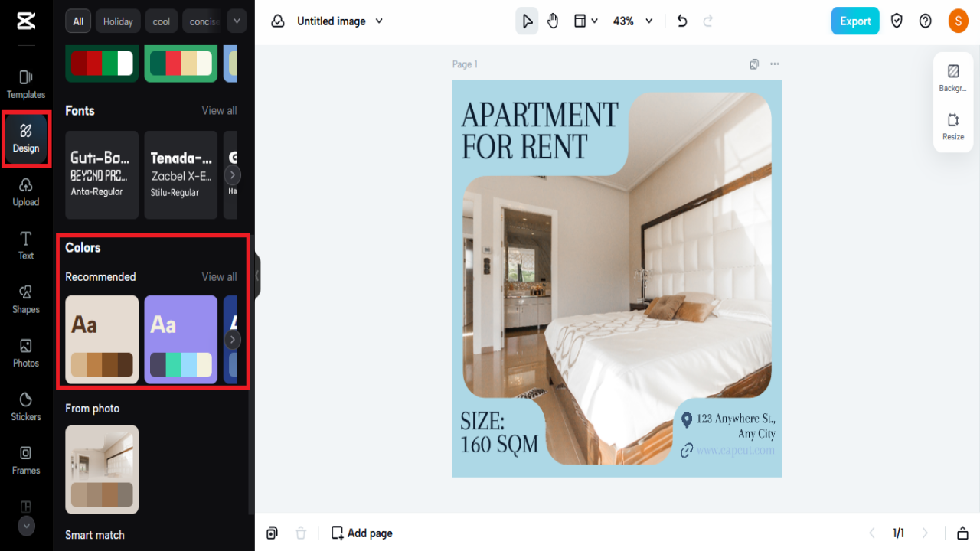Select the All filter tab
The width and height of the screenshot is (980, 551).
point(77,21)
